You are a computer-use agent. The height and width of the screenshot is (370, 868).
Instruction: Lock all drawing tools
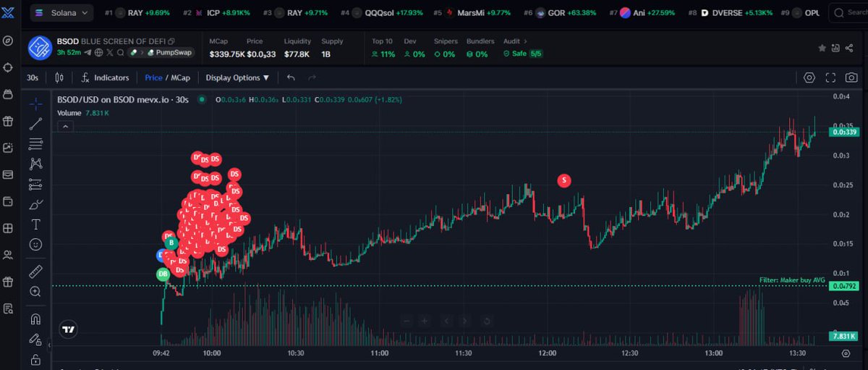coord(35,359)
